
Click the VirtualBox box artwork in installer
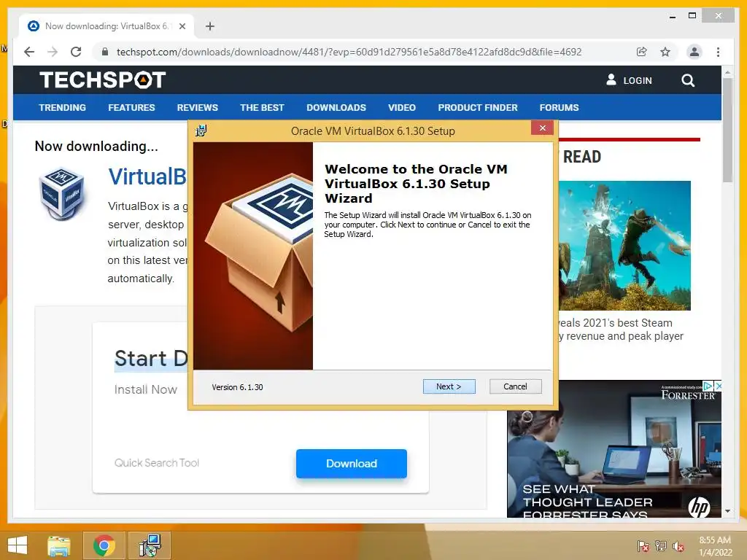[x=253, y=256]
